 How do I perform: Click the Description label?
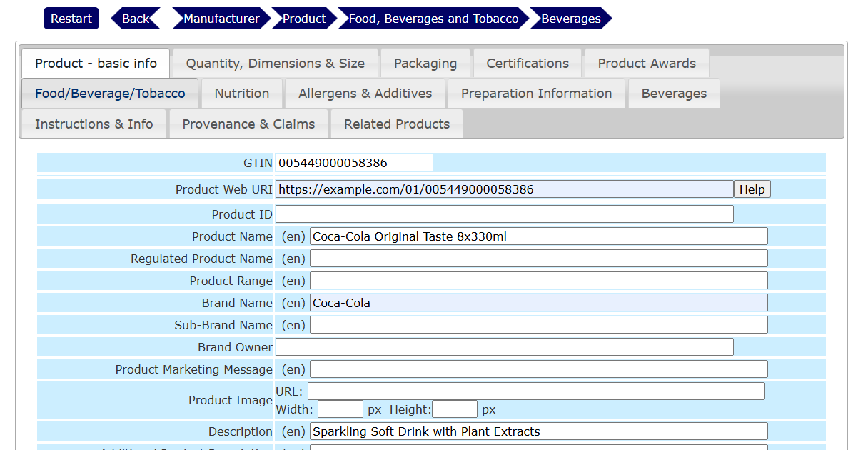[241, 431]
